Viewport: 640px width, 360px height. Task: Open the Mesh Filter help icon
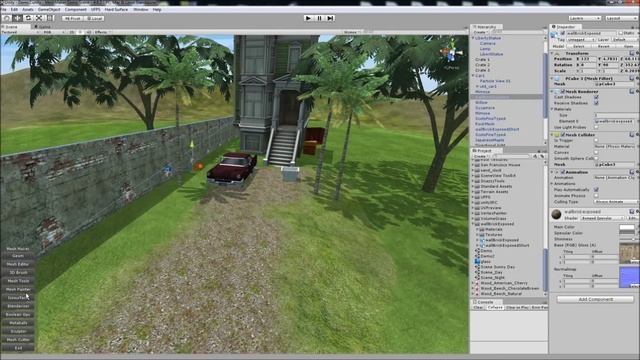pos(632,78)
